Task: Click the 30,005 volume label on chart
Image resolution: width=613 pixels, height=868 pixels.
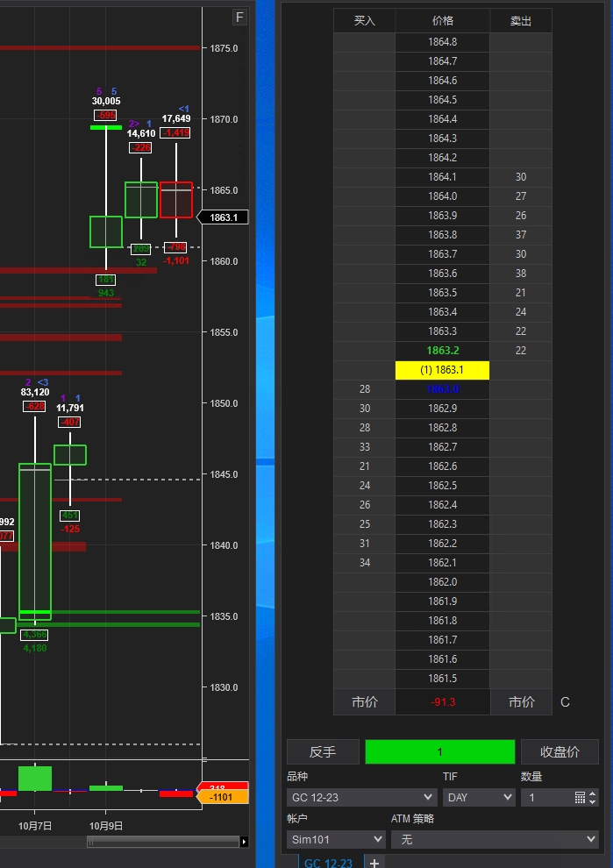Action: click(x=106, y=102)
